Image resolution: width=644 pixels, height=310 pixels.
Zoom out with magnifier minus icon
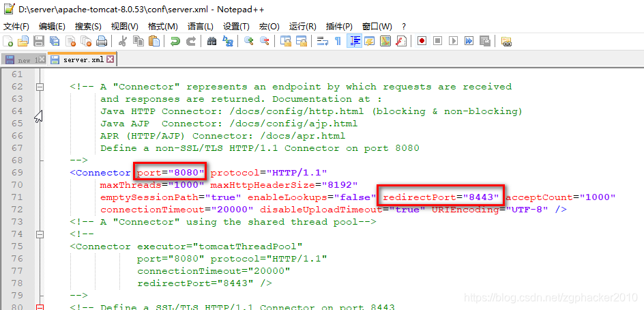(x=265, y=41)
